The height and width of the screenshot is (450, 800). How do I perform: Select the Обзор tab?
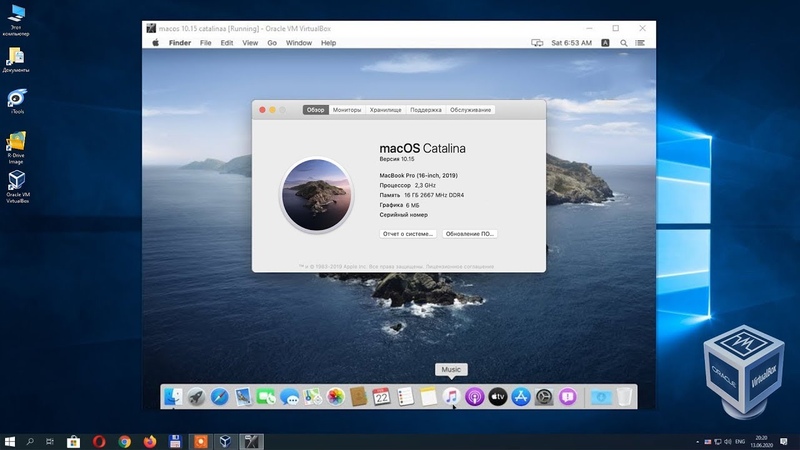click(315, 110)
